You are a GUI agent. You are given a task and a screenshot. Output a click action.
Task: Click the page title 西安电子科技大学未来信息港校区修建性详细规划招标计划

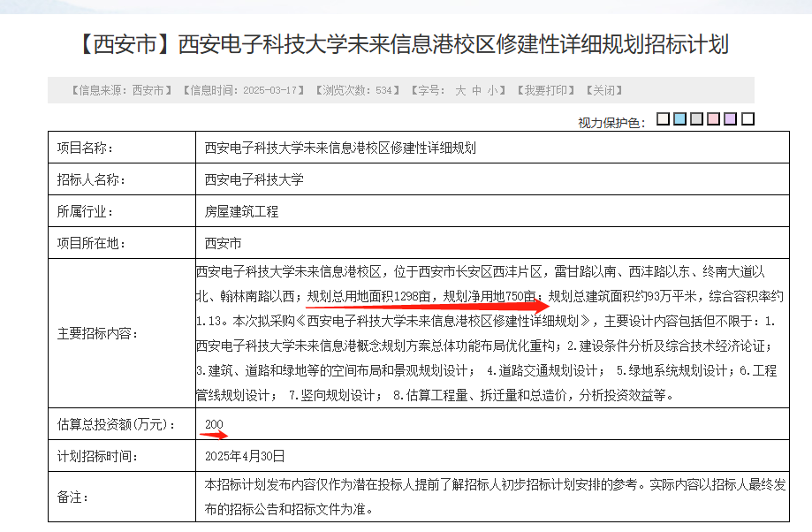(453, 44)
